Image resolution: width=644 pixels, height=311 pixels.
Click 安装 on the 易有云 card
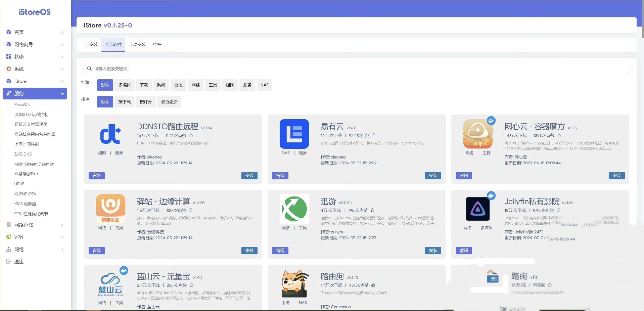coord(433,176)
